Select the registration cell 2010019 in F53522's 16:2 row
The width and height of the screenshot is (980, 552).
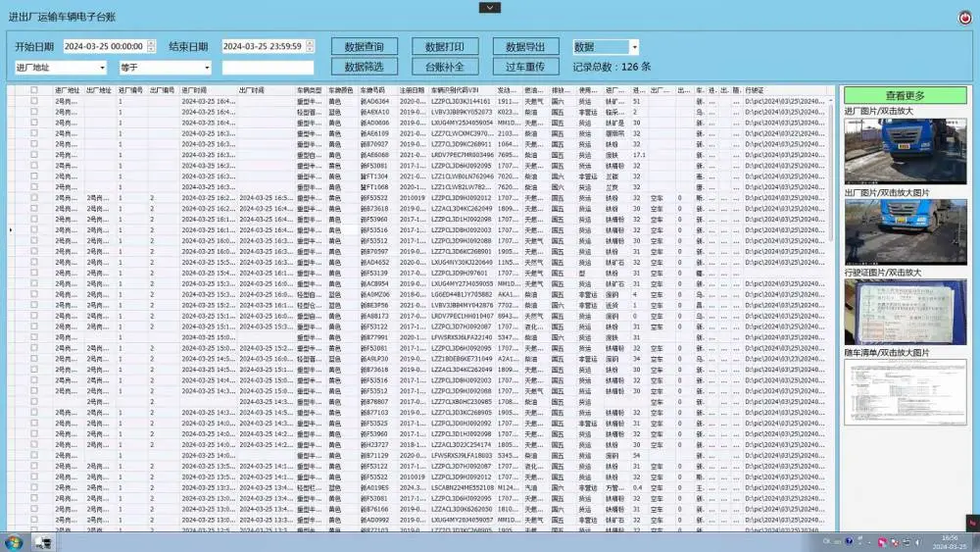tap(413, 197)
